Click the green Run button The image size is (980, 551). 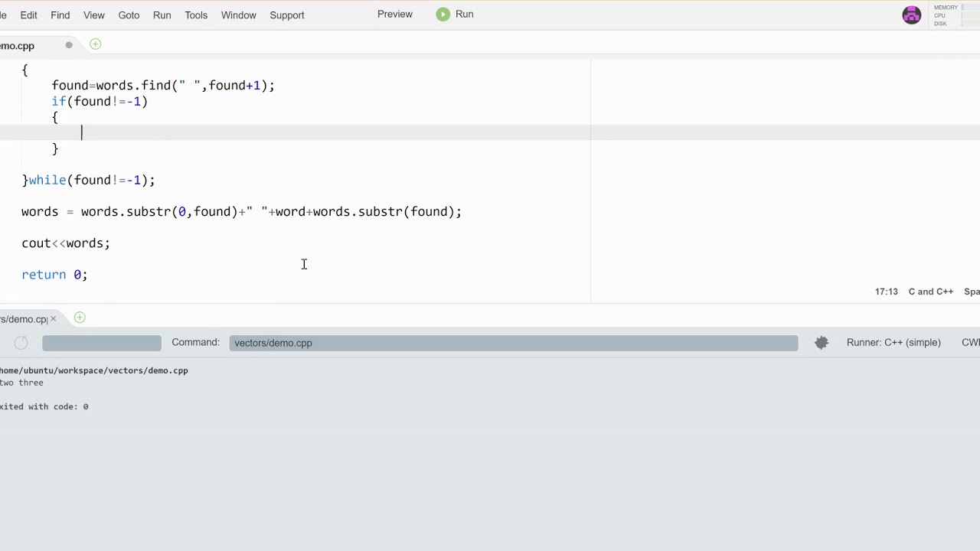(456, 14)
